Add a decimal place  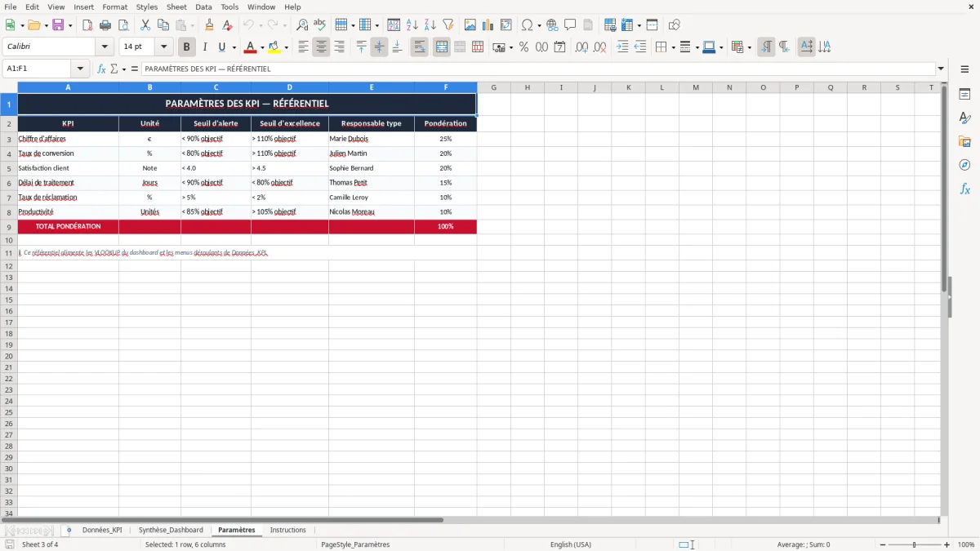coord(581,47)
